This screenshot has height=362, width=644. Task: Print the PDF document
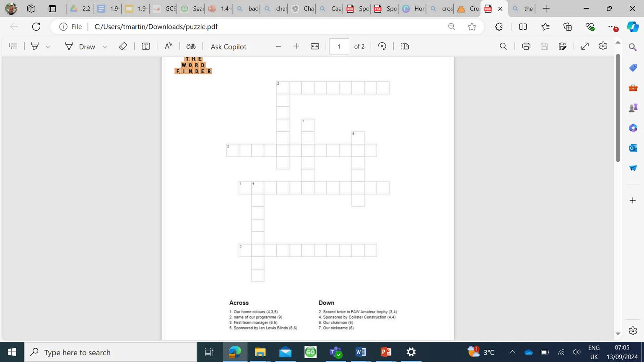coord(526,46)
